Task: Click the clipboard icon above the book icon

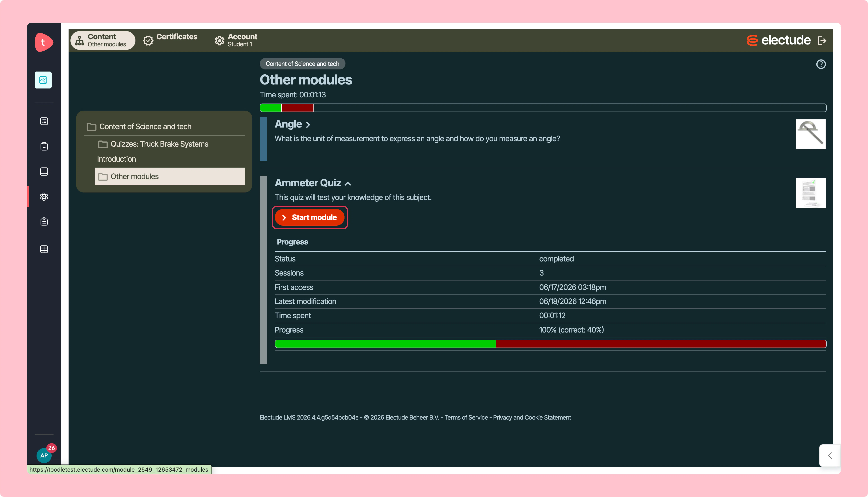Action: (x=44, y=146)
